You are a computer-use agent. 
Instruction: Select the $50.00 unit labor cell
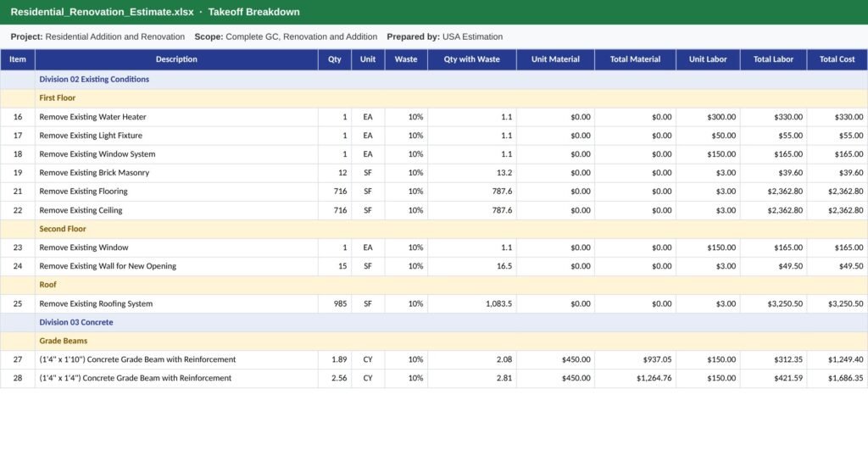click(x=708, y=136)
